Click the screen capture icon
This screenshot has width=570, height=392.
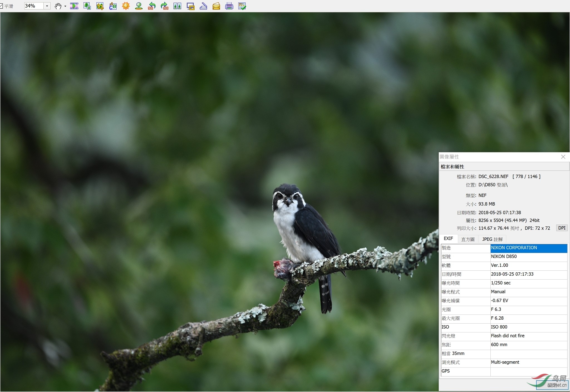click(x=190, y=6)
